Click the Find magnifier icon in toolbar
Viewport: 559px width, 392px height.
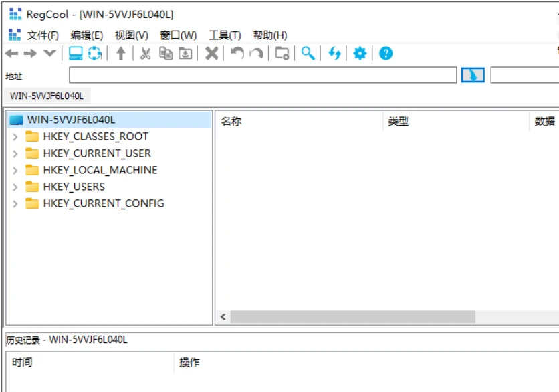click(308, 54)
